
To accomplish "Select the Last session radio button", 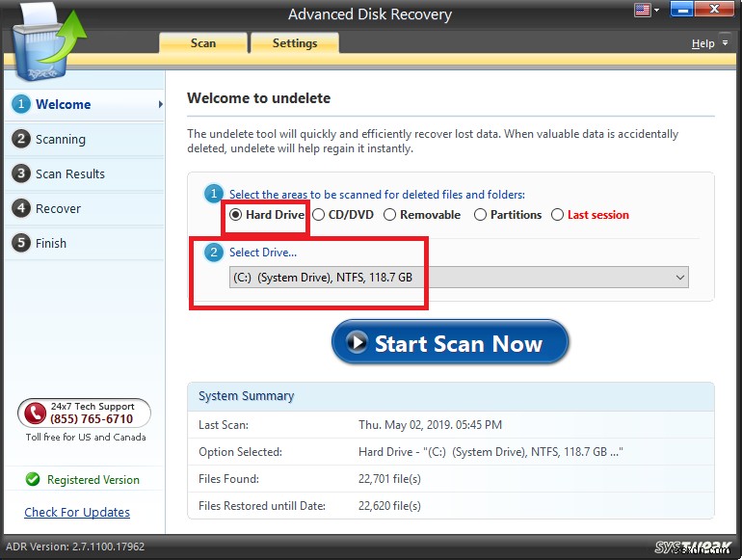I will [x=557, y=215].
